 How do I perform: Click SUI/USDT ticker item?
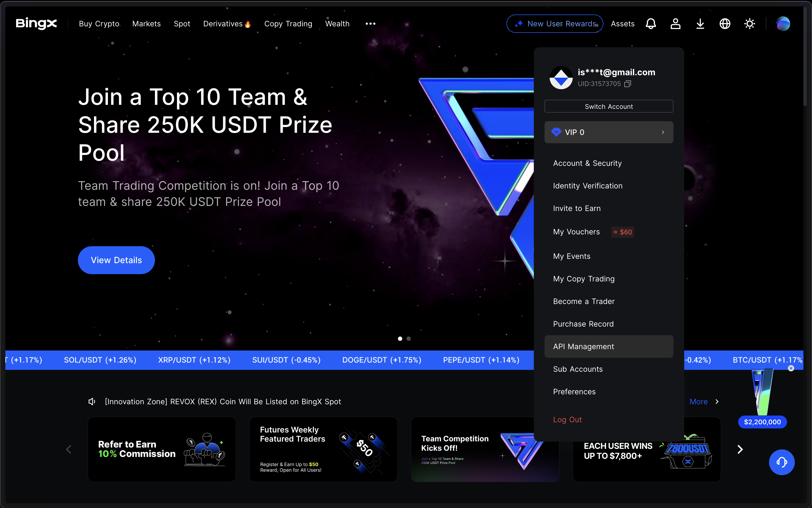(286, 360)
